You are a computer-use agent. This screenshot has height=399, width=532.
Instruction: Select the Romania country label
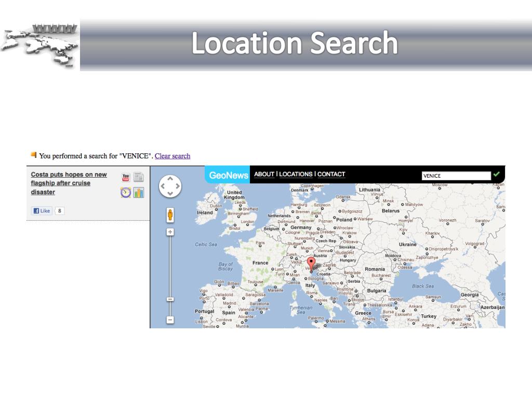[375, 269]
